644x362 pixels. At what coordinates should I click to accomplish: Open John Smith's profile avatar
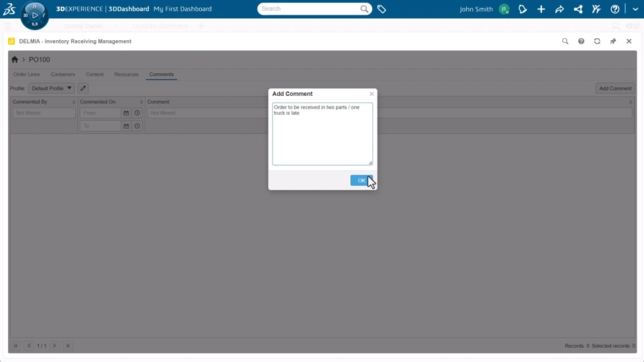[x=504, y=9]
